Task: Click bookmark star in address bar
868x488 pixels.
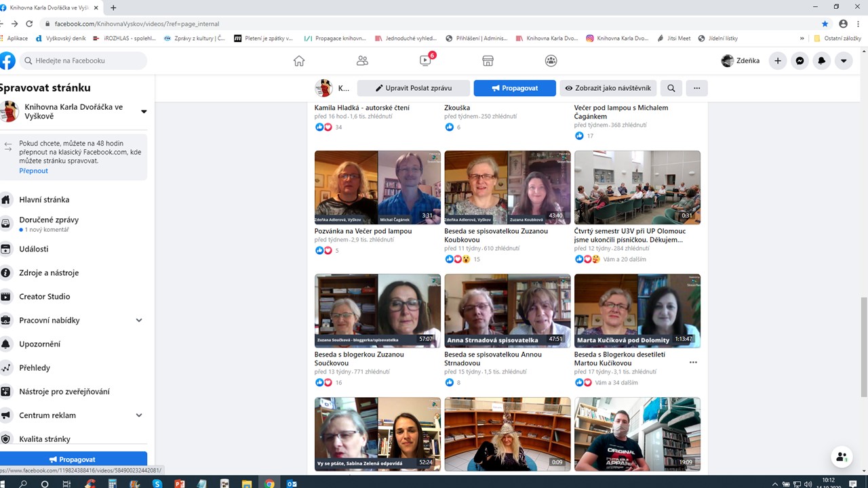Action: click(825, 24)
